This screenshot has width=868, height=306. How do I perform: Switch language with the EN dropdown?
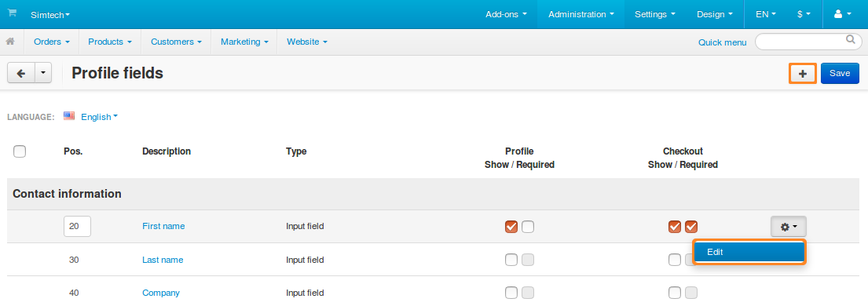click(766, 14)
